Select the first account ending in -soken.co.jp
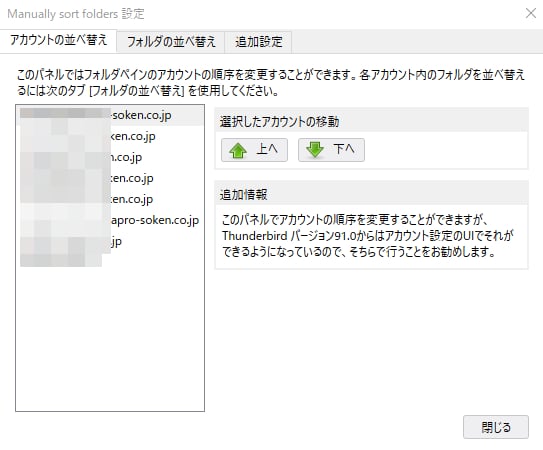 (x=110, y=115)
